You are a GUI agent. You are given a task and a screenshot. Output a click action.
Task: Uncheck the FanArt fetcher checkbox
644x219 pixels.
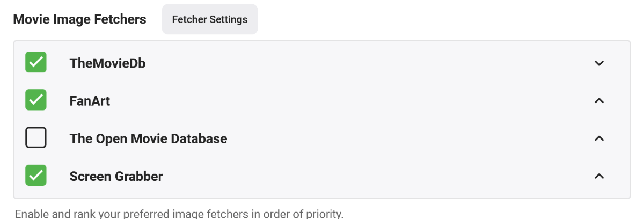(36, 100)
